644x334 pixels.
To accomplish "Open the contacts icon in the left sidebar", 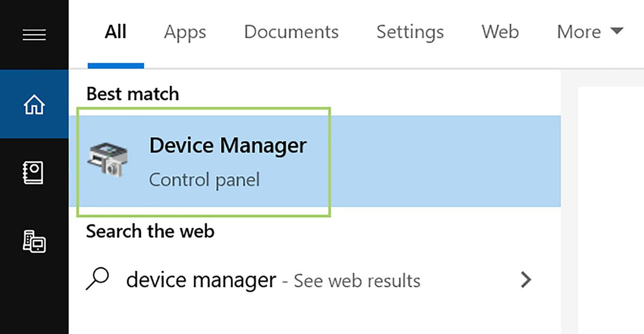I will click(x=34, y=172).
